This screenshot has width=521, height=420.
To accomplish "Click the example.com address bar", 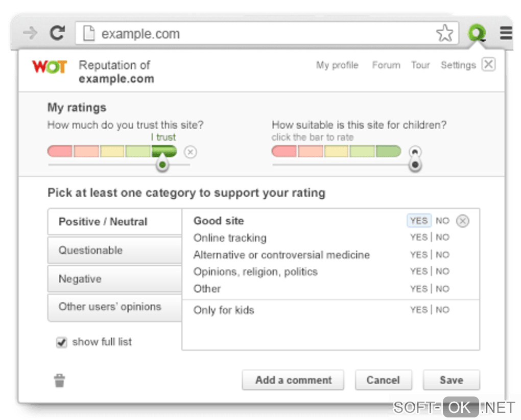I will [x=255, y=34].
